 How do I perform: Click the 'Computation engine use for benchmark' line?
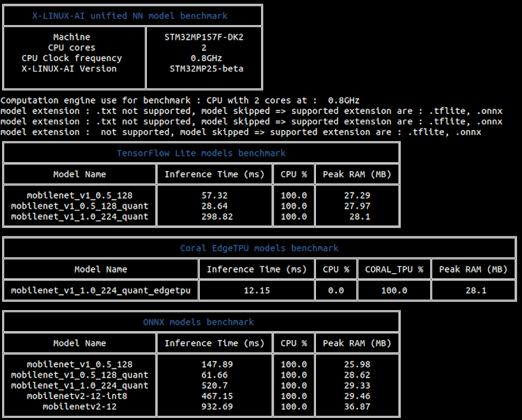(180, 100)
